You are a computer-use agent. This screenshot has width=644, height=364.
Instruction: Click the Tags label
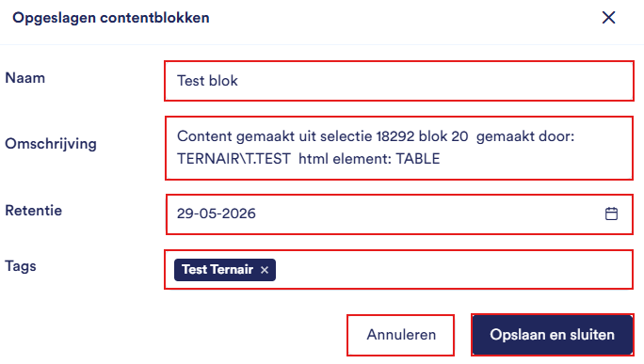click(x=21, y=266)
